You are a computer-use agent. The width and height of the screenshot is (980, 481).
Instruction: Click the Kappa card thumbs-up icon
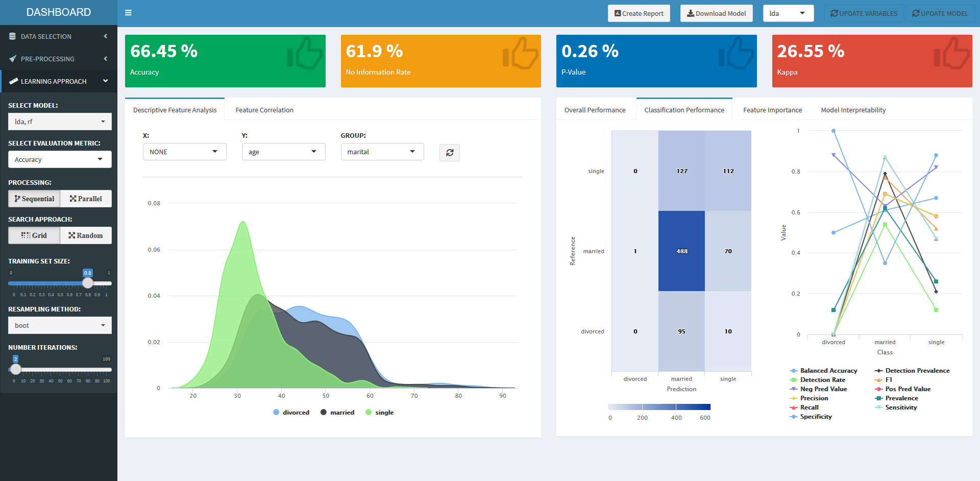[x=951, y=54]
